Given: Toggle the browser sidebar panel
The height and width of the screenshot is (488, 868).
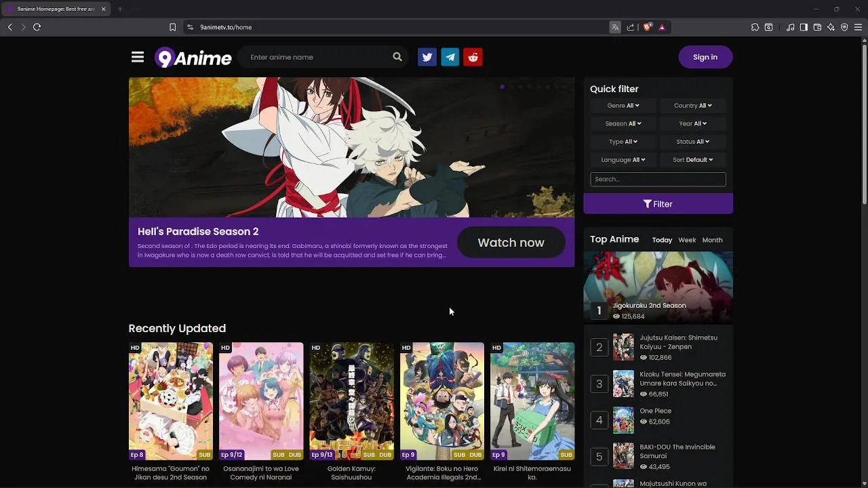Looking at the screenshot, I should point(804,27).
